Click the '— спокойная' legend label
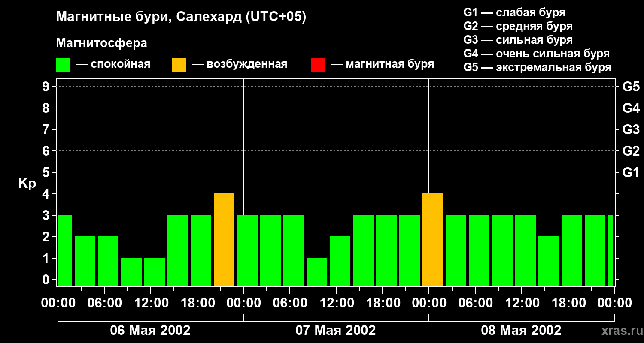The image size is (644, 343). click(x=113, y=65)
